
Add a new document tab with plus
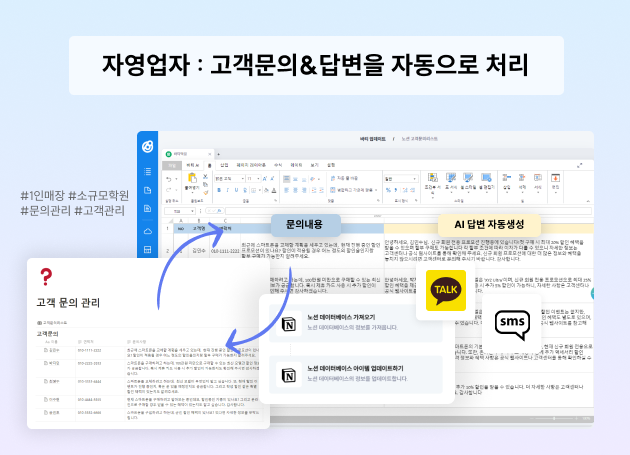219,154
